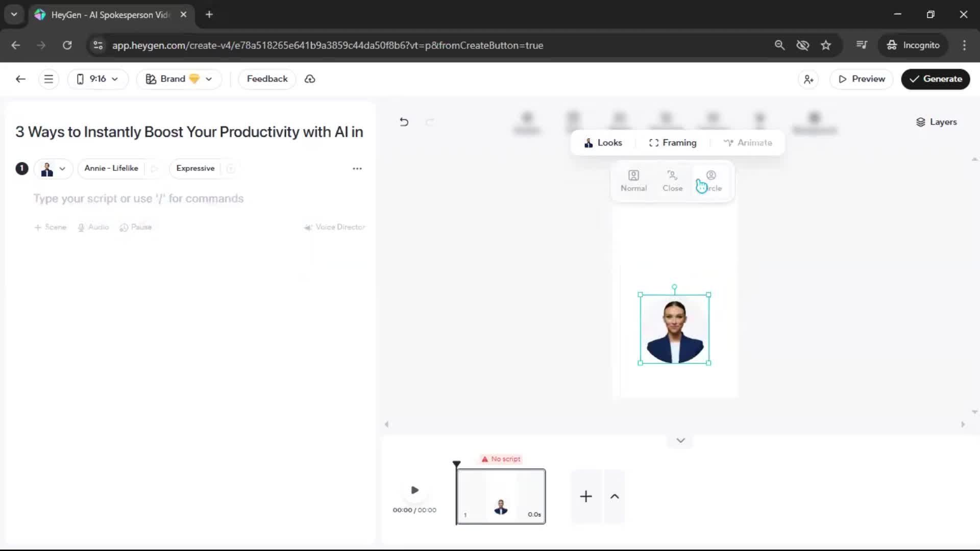The image size is (980, 551).
Task: Select the Close framing option
Action: (x=672, y=181)
